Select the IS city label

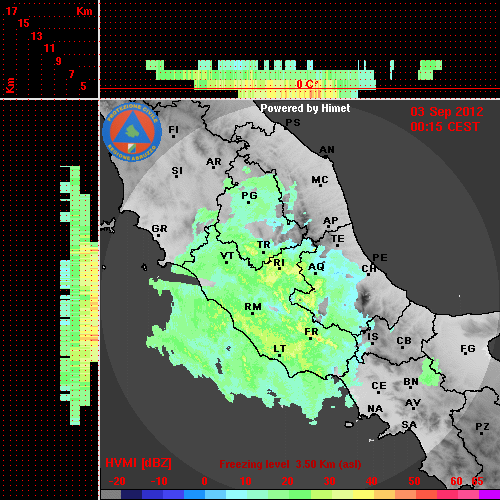373,337
